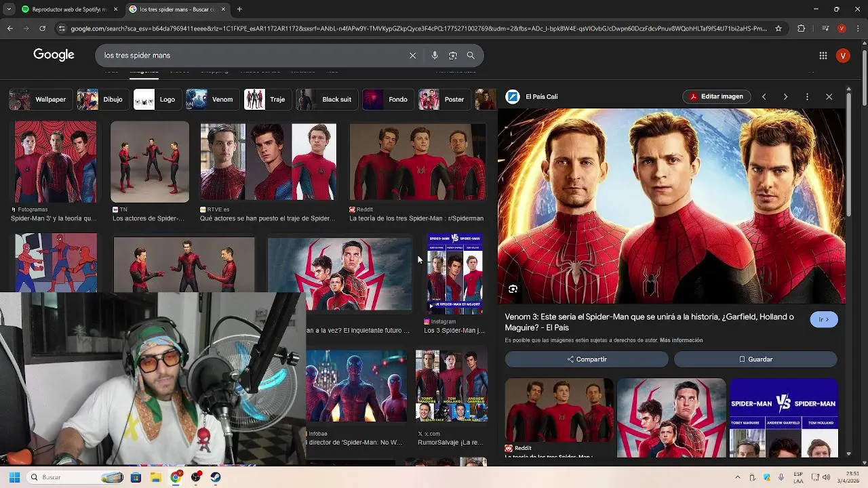Go back in Chrome
Screen dimensions: 868x488
[9, 28]
